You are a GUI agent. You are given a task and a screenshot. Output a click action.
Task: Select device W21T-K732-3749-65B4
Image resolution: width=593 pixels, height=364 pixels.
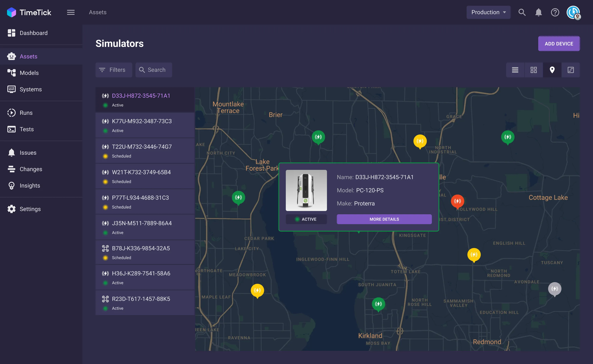(x=145, y=176)
